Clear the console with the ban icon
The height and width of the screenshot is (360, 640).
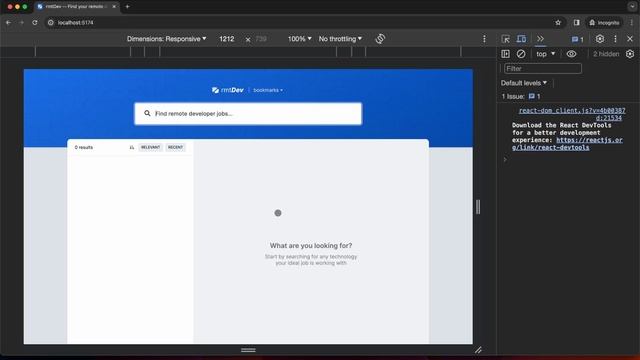[521, 54]
